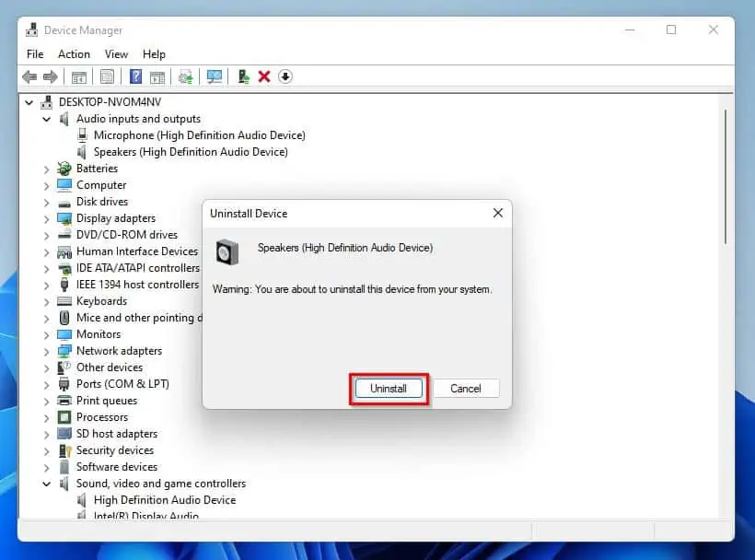Collapse Audio inputs and outputs

tap(46, 119)
